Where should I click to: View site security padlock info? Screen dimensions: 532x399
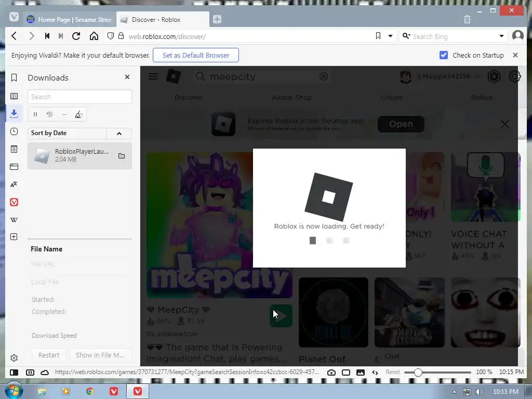click(x=121, y=36)
